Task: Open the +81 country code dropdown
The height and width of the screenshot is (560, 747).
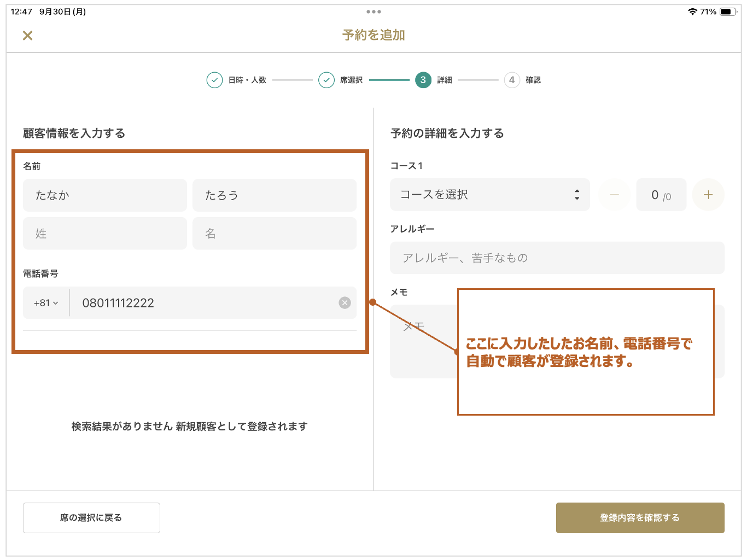Action: (46, 303)
